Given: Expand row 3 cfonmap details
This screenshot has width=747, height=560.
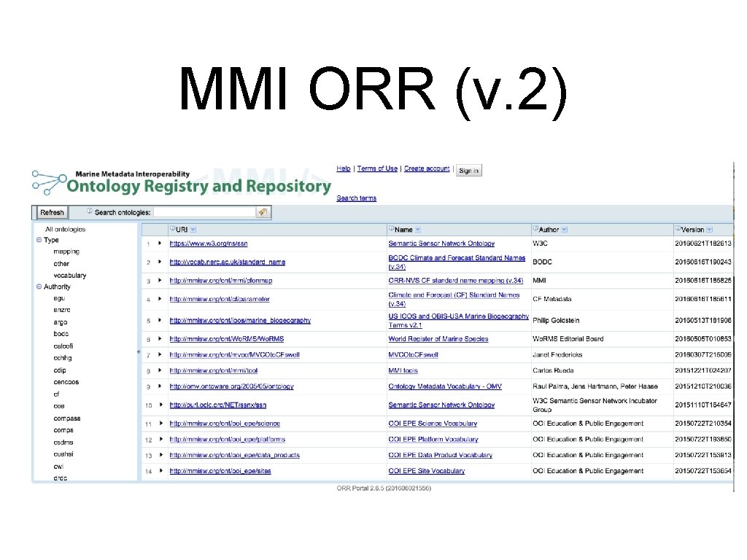Looking at the screenshot, I should tap(160, 281).
